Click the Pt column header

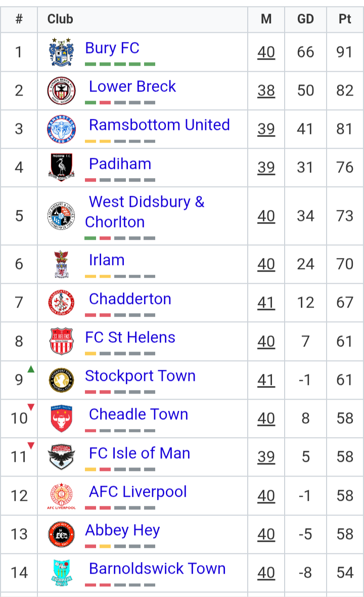pos(345,19)
